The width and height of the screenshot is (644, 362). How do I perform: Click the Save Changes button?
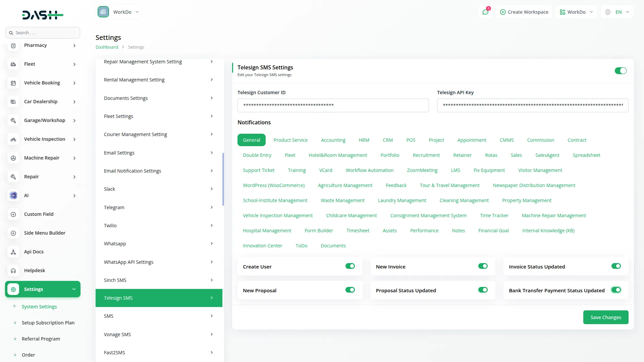605,317
